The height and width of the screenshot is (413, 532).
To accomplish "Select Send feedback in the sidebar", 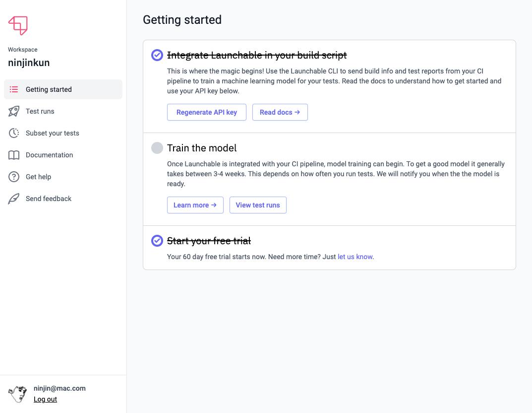I will click(63, 199).
